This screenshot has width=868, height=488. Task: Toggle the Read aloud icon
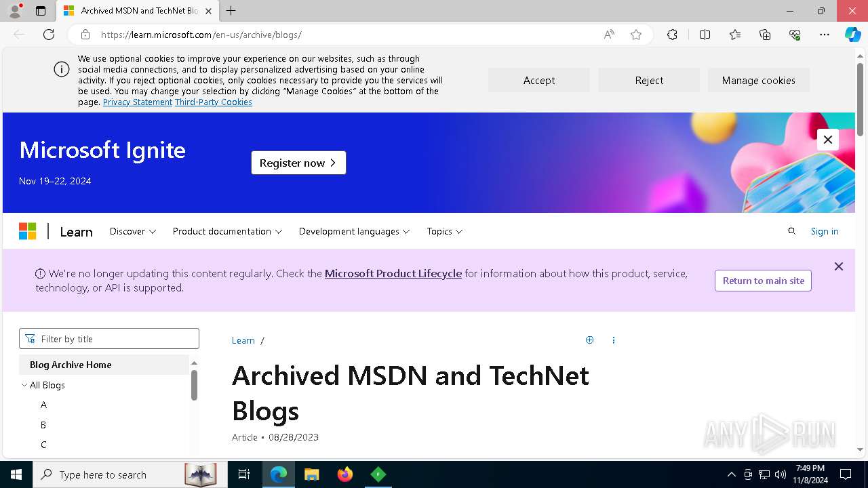pos(609,35)
